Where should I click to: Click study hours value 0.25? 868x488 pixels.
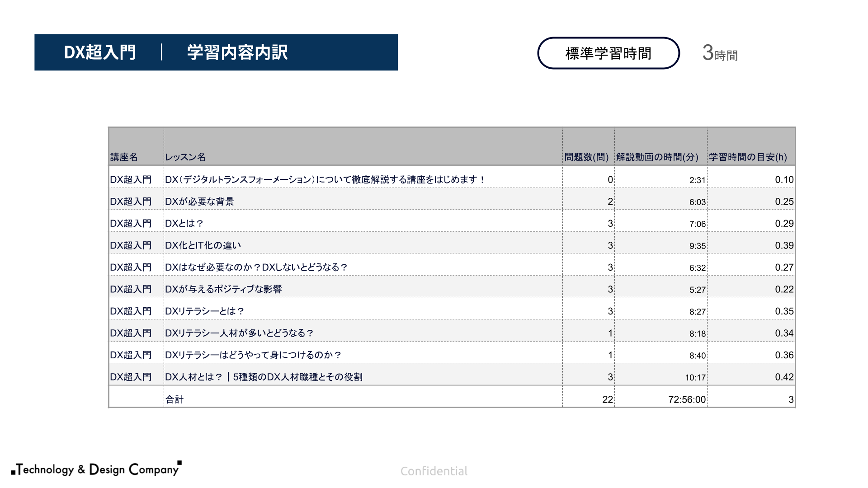pos(784,202)
